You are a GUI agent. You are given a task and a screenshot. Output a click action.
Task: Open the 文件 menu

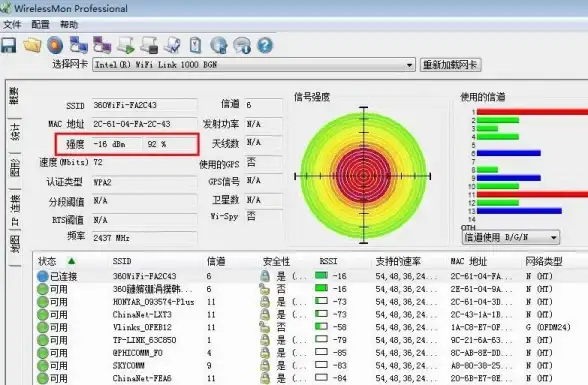(x=12, y=25)
